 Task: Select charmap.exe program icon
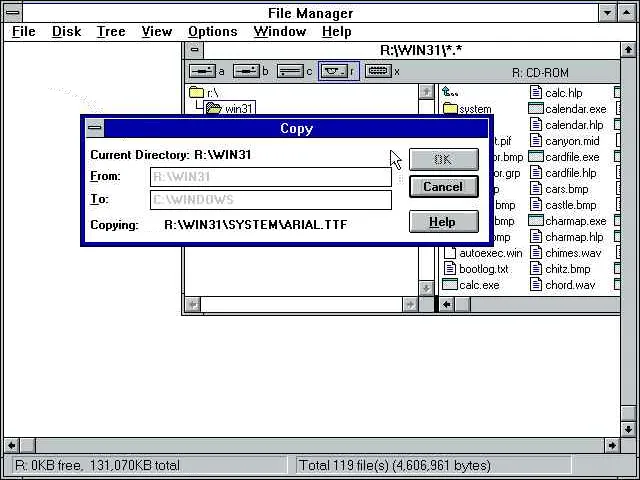(536, 220)
